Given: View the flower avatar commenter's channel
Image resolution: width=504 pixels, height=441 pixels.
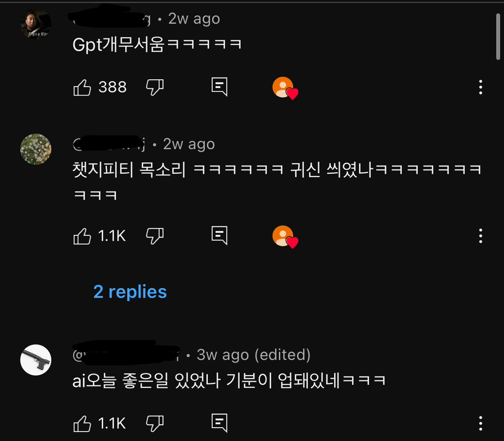Looking at the screenshot, I should point(35,149).
